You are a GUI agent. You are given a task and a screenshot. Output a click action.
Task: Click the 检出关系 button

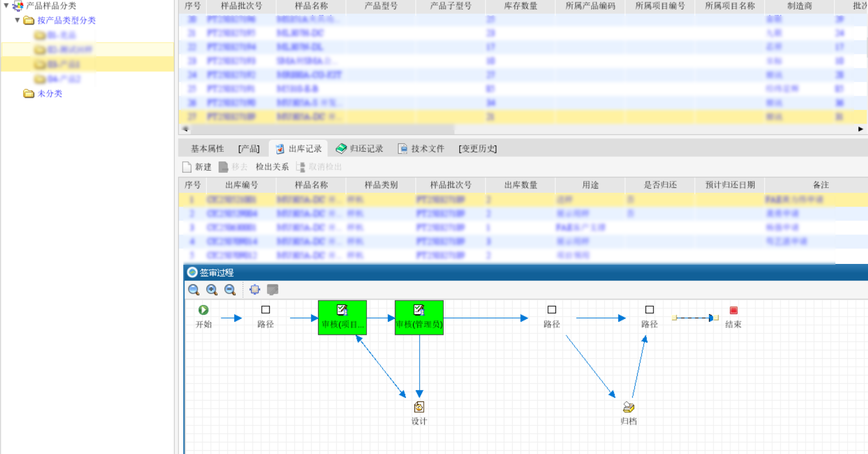(x=272, y=167)
